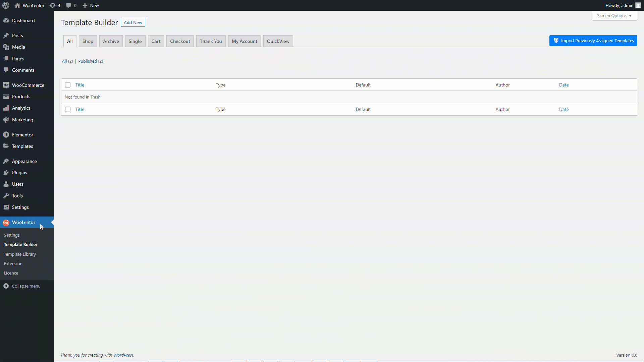The width and height of the screenshot is (644, 362).
Task: Check the select-all box in table header
Action: click(68, 85)
